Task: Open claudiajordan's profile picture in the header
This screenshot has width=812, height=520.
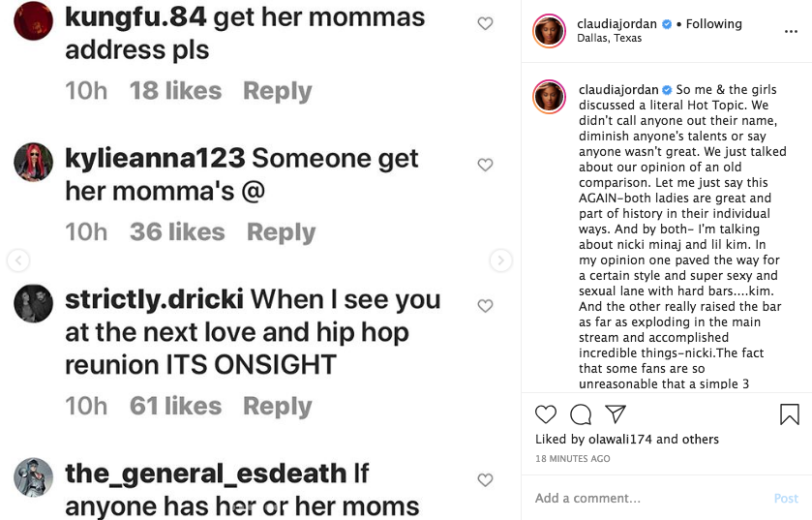Action: tap(549, 31)
